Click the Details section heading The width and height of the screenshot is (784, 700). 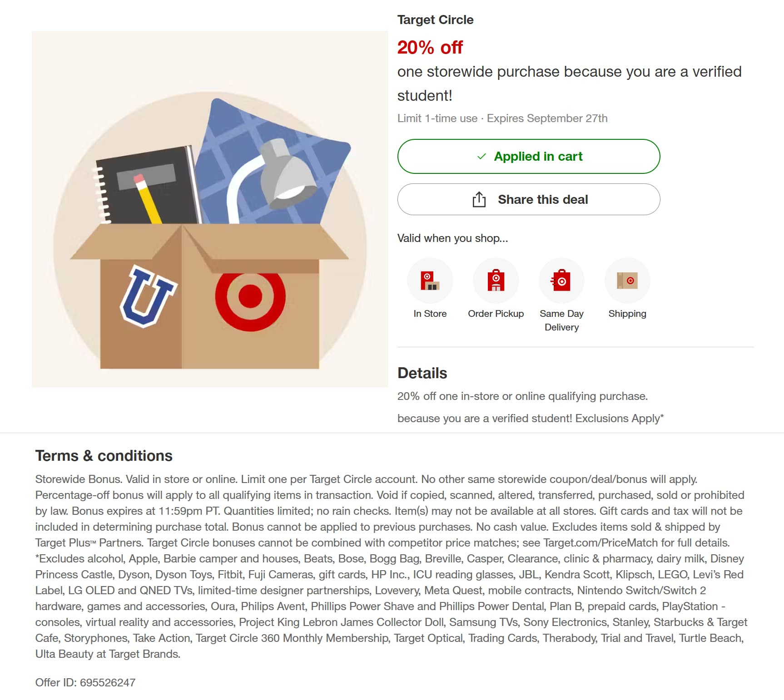click(422, 373)
